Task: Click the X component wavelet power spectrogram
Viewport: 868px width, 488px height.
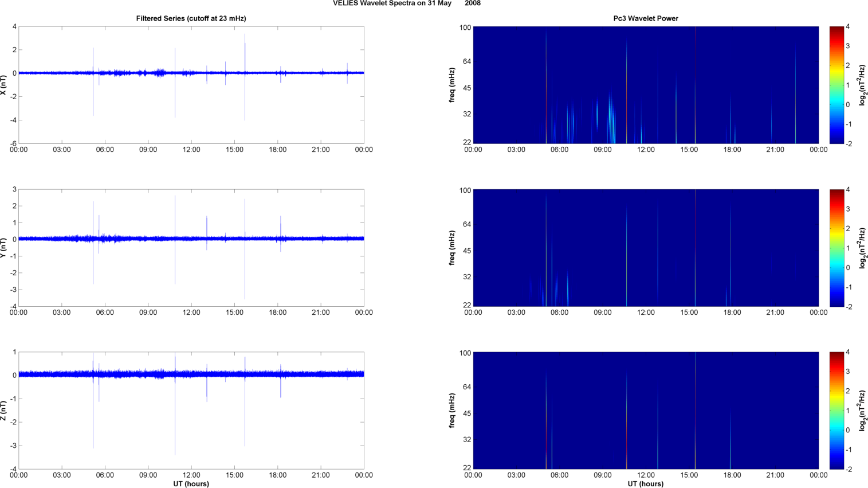Action: (x=646, y=85)
